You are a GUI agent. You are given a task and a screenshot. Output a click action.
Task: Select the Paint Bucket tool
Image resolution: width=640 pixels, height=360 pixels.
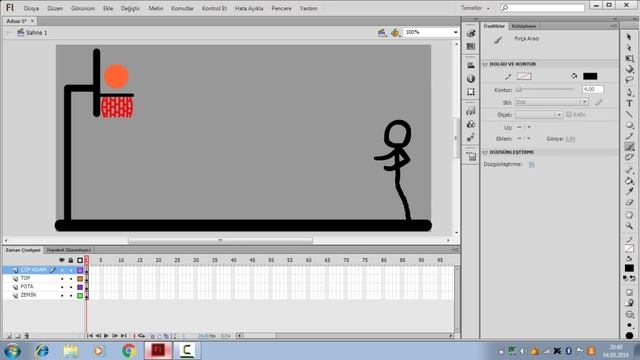pyautogui.click(x=629, y=181)
